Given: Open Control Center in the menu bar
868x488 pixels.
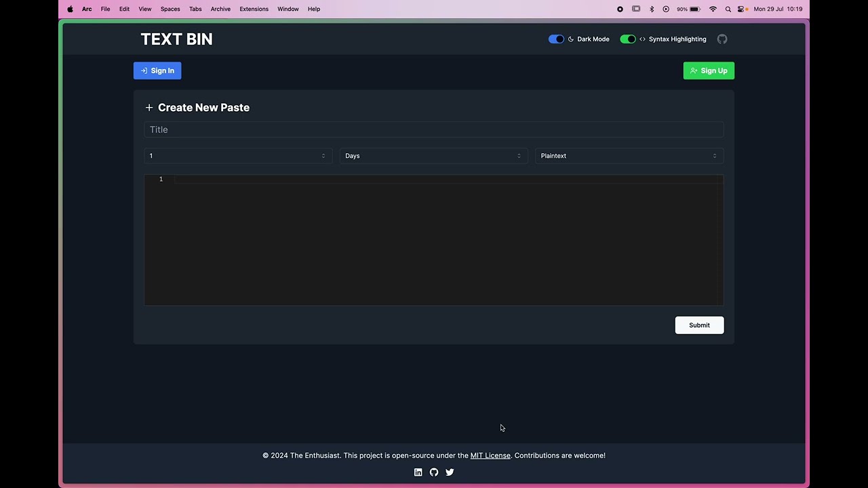Looking at the screenshot, I should [742, 9].
